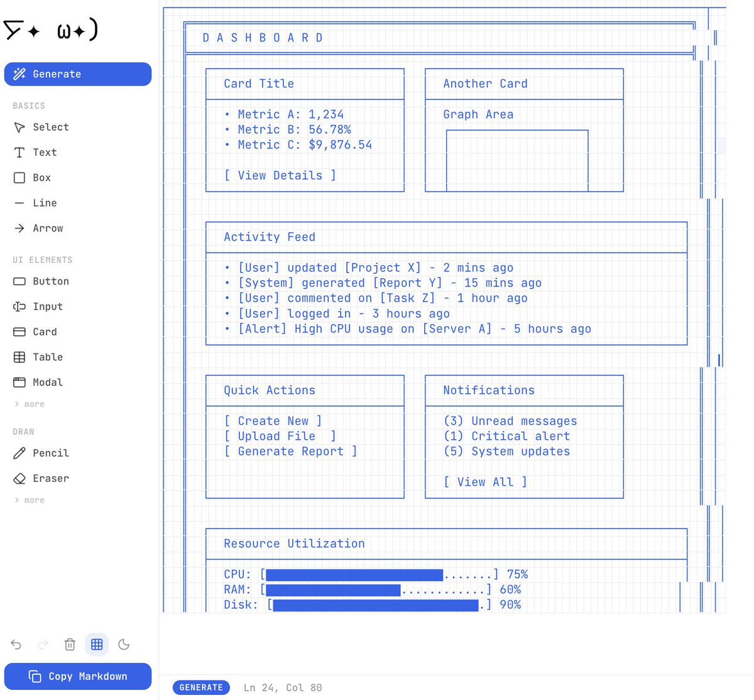Click (5) System updates line
The image size is (754, 700).
tap(506, 451)
